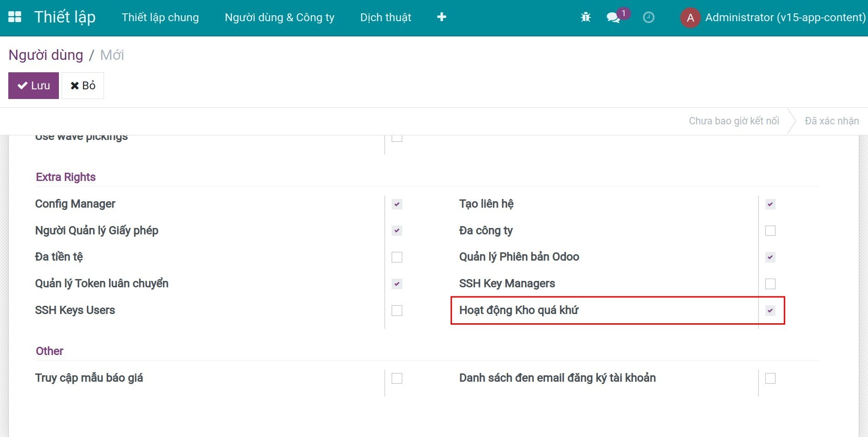Image resolution: width=868 pixels, height=437 pixels.
Task: Open the Dịch thuật menu
Action: click(386, 17)
